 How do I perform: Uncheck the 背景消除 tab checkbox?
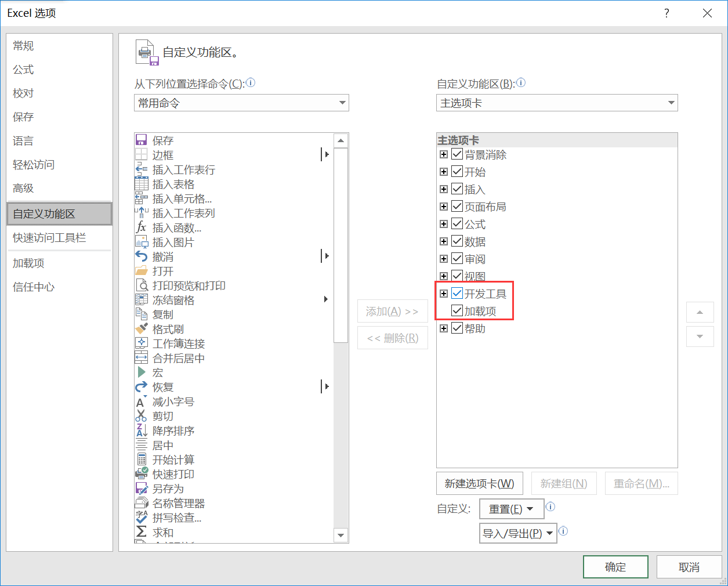click(x=457, y=154)
